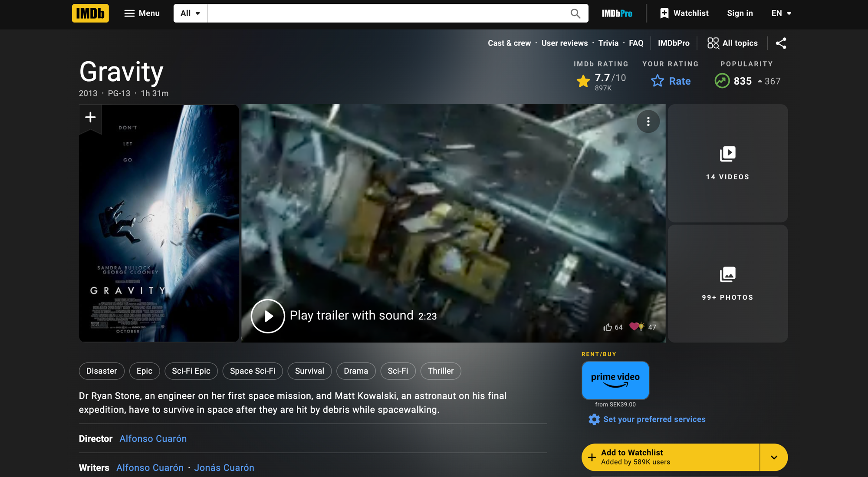Click the Gravity movie title heading
Image resolution: width=868 pixels, height=477 pixels.
[x=121, y=72]
